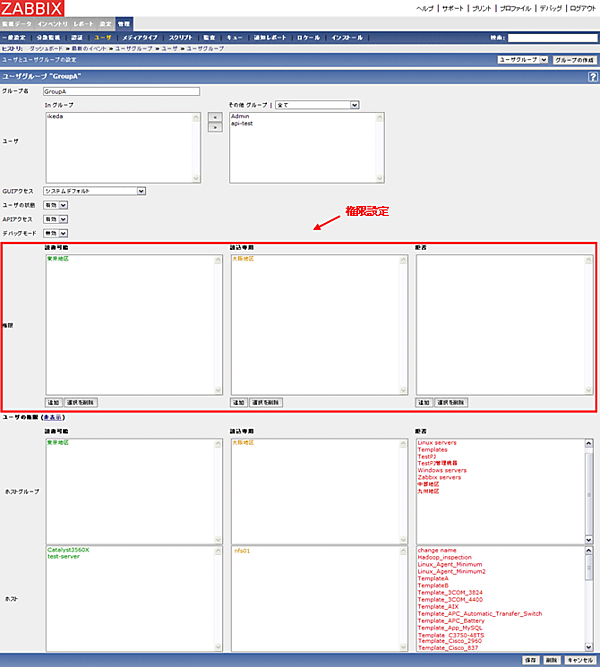The image size is (600, 667).
Task: Click 追加 under the 拒否 permission list
Action: point(424,402)
